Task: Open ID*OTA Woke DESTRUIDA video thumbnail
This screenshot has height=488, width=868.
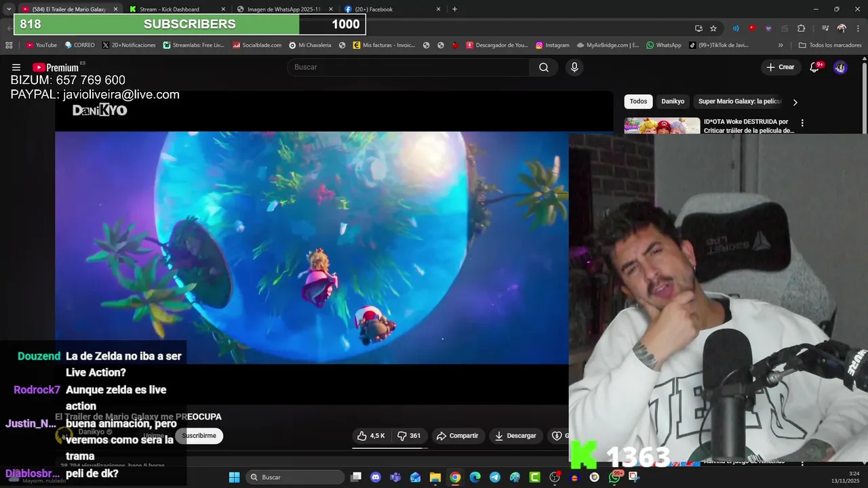Action: (x=662, y=126)
